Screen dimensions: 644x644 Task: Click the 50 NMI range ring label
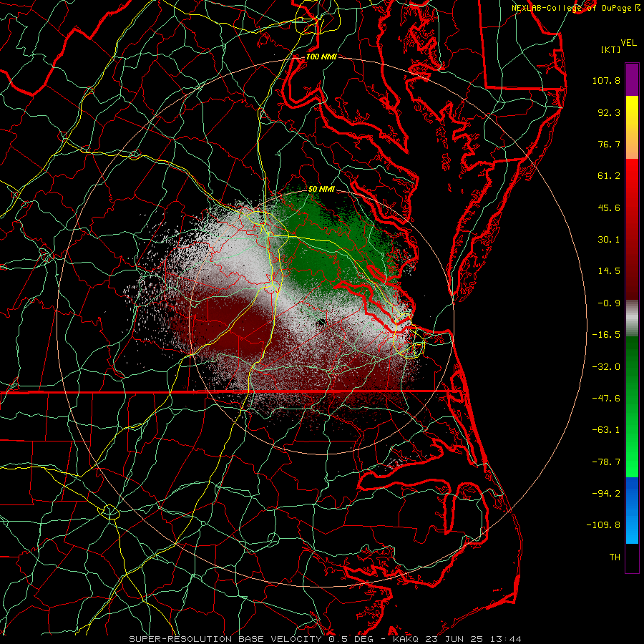(x=321, y=189)
